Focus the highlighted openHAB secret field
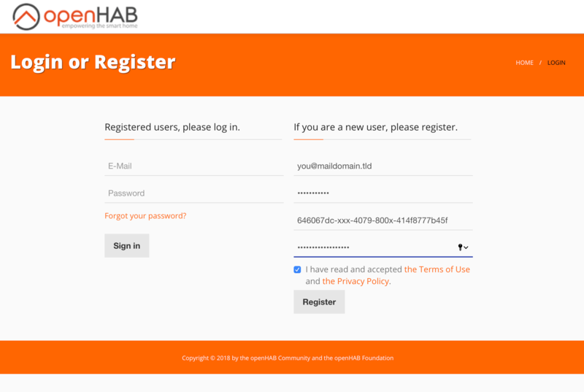Screen dimensions: 584x392 (x=372, y=247)
